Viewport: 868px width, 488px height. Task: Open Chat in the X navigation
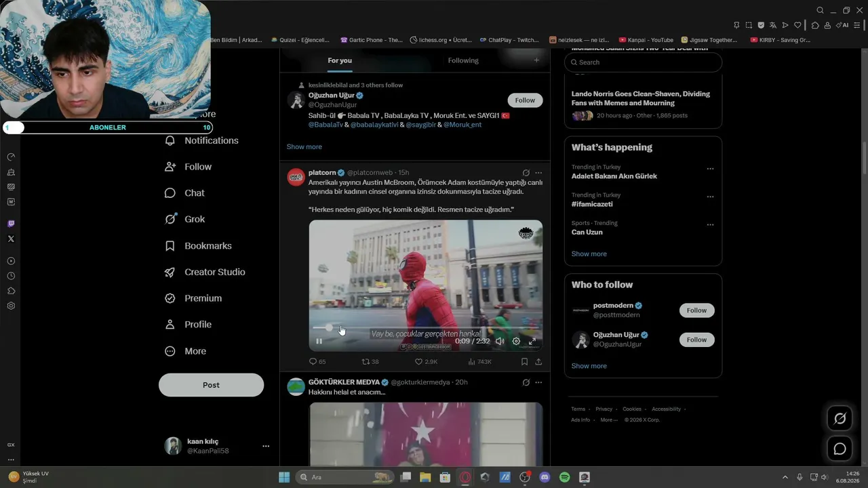pos(184,193)
